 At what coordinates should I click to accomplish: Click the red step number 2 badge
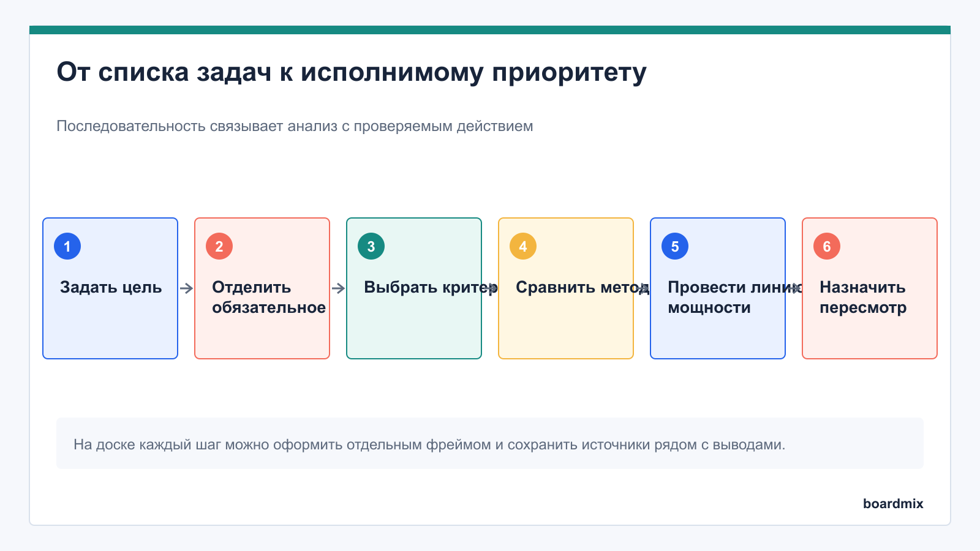point(219,246)
